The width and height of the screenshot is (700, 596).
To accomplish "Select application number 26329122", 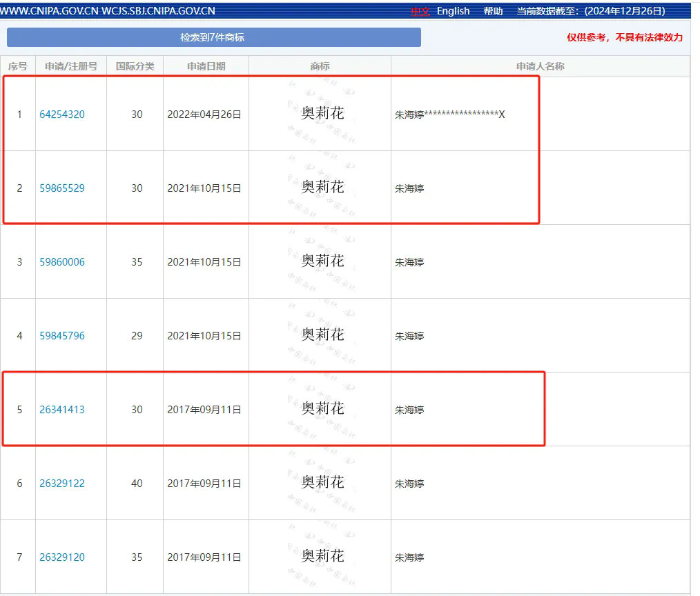I will [62, 484].
